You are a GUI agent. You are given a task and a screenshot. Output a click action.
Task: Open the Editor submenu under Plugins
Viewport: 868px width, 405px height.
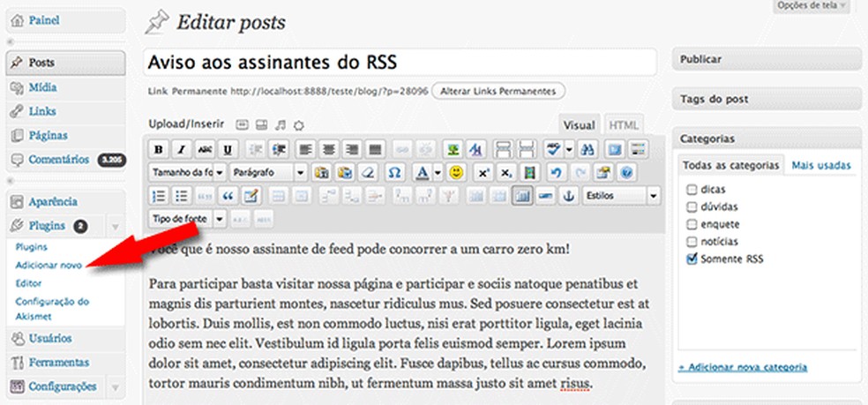click(29, 283)
